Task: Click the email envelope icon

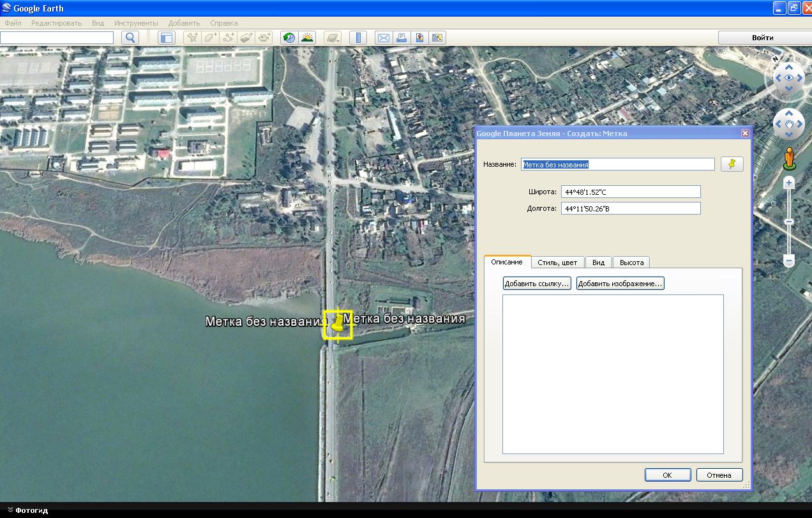Action: coord(383,38)
